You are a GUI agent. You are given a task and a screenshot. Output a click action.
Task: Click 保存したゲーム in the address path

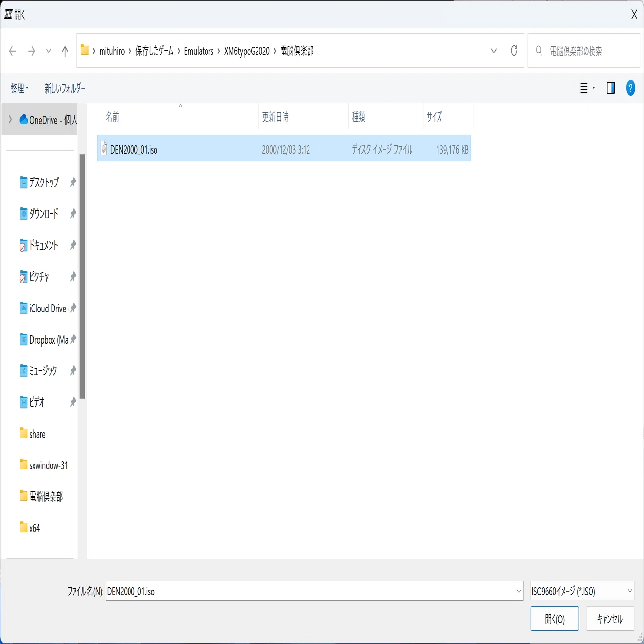(155, 51)
